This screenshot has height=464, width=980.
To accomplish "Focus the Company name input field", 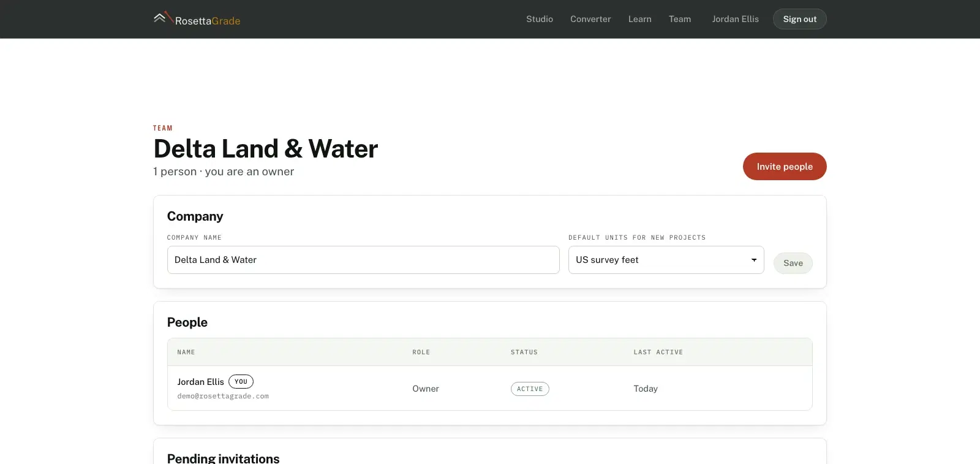I will (x=363, y=260).
